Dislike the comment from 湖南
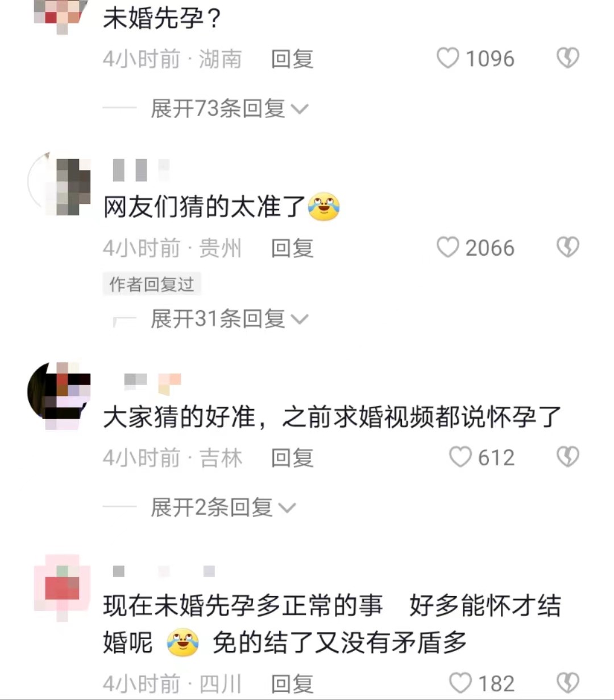This screenshot has height=700, width=614. [567, 58]
